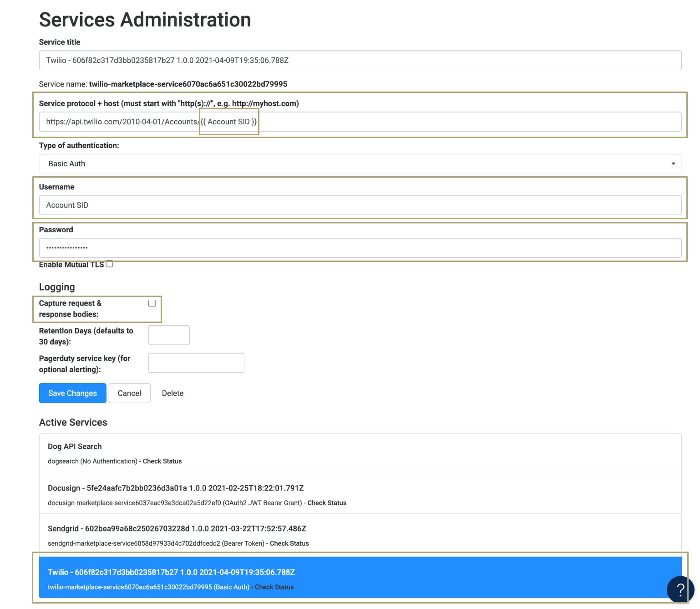Image resolution: width=700 pixels, height=609 pixels.
Task: Check Status of Dog API Search
Action: [x=162, y=461]
